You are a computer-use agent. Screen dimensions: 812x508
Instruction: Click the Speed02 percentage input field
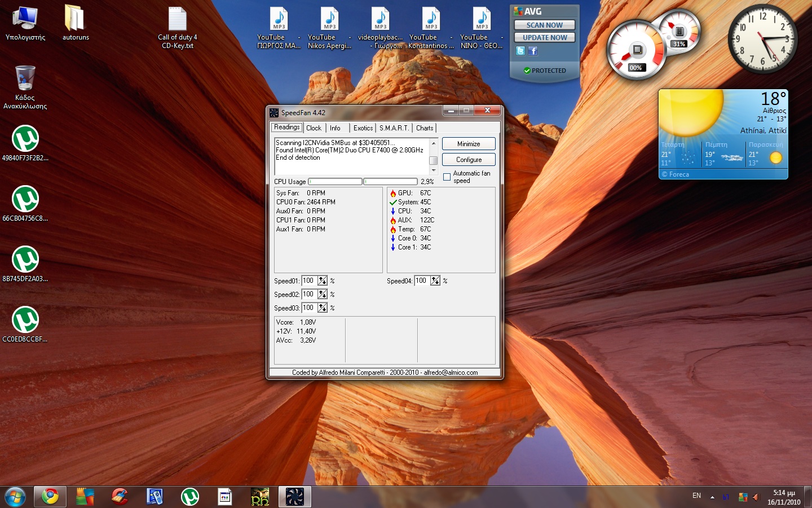point(310,294)
